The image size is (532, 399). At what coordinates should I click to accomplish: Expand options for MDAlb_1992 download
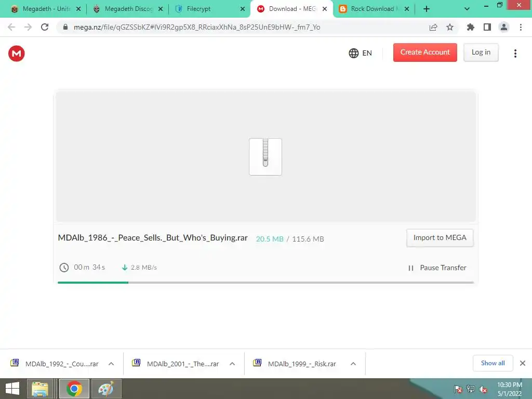point(111,364)
